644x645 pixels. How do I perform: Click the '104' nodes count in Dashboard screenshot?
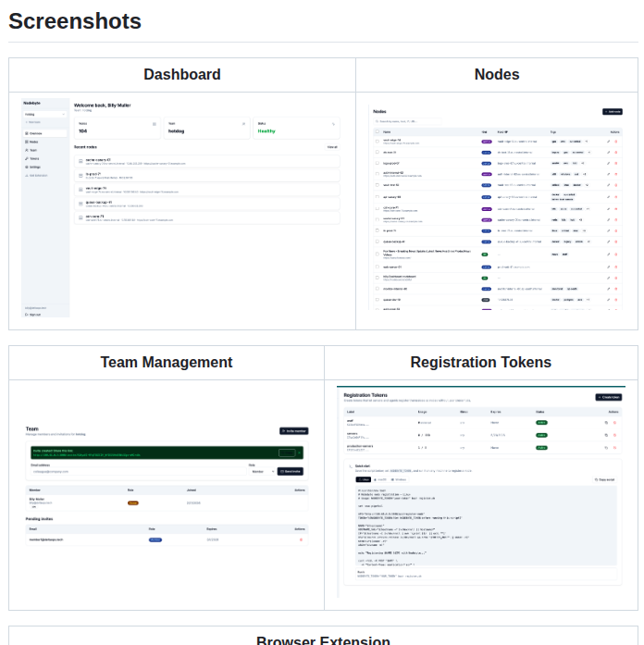(82, 130)
